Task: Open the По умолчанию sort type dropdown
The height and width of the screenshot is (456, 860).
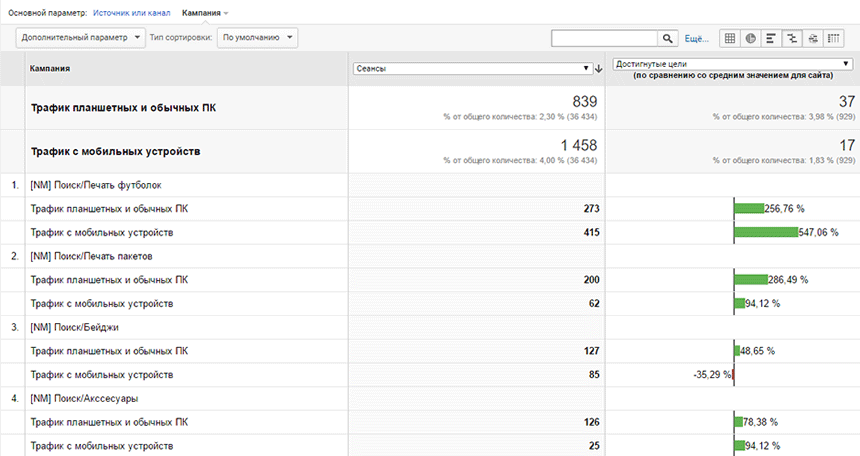Action: pyautogui.click(x=257, y=38)
